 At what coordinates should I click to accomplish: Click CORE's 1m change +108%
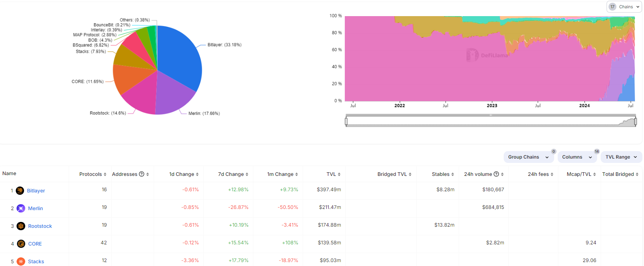click(x=290, y=243)
